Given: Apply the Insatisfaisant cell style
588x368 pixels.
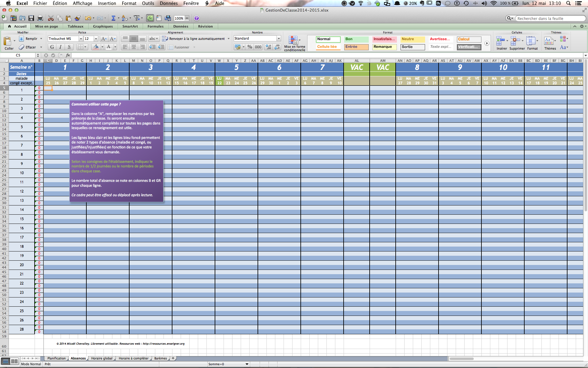Looking at the screenshot, I should (x=384, y=39).
